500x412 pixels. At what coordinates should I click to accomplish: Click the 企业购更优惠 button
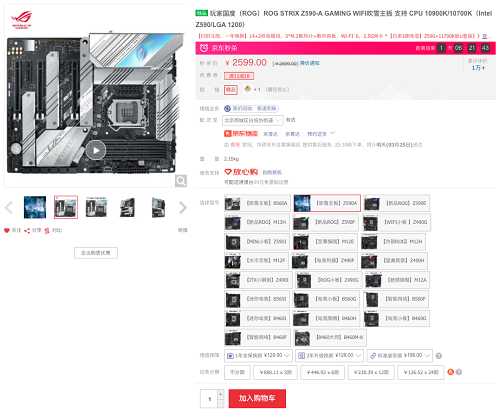pos(96,253)
